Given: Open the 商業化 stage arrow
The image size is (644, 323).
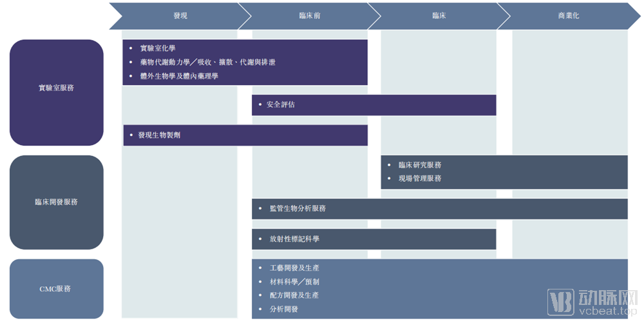Looking at the screenshot, I should (568, 15).
